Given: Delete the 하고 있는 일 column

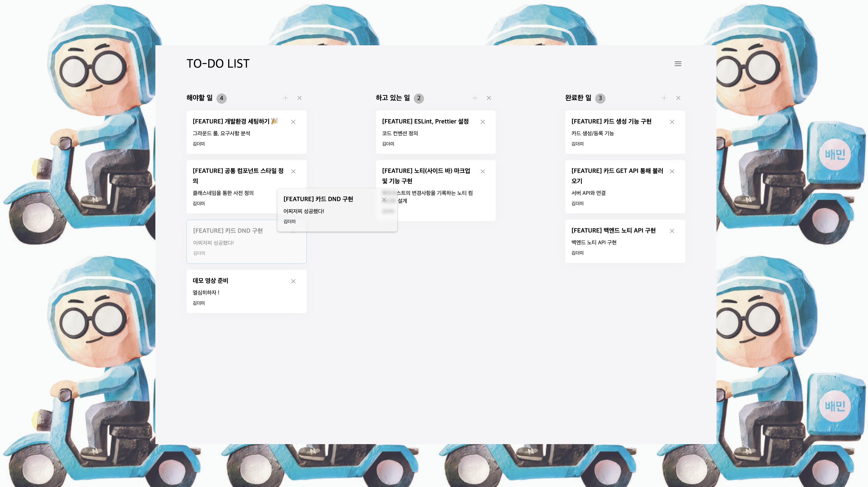Looking at the screenshot, I should 489,98.
